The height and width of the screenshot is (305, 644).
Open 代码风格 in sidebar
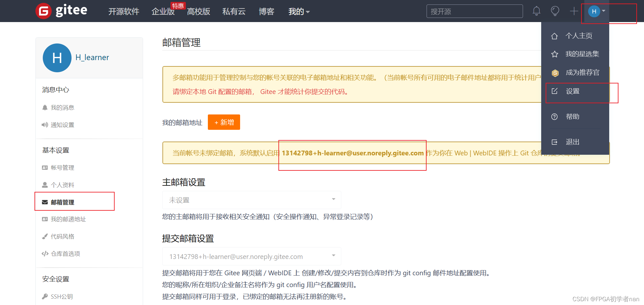click(62, 237)
